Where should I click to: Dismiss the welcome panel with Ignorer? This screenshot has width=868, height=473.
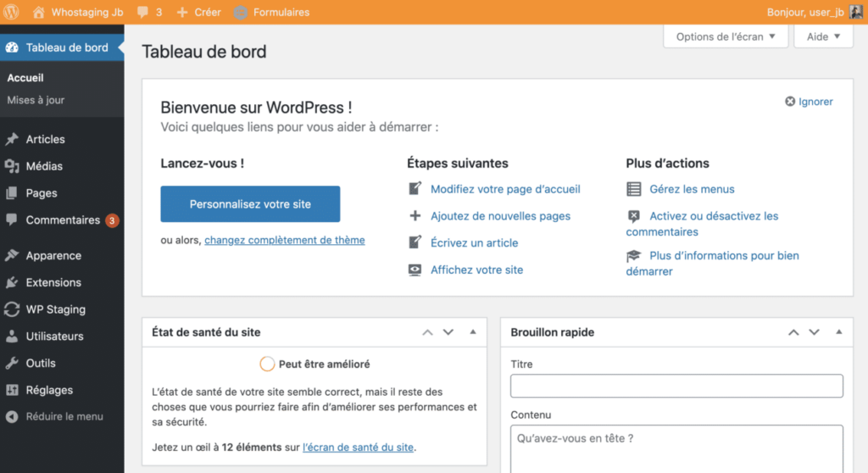point(809,102)
